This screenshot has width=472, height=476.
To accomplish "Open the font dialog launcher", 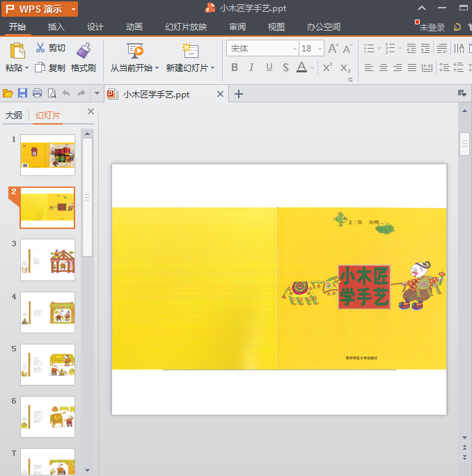I will 350,79.
